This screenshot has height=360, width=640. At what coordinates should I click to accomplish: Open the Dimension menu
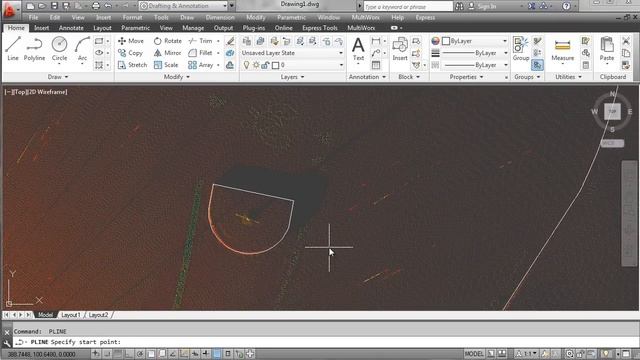tap(220, 18)
